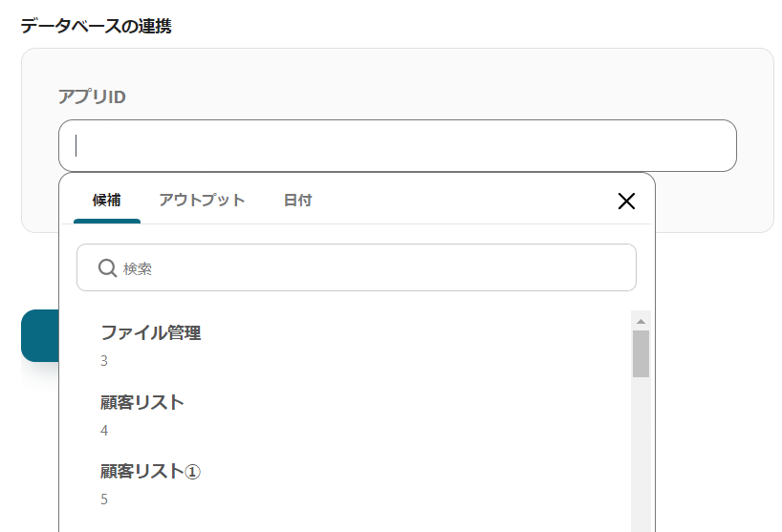The height and width of the screenshot is (532, 782).
Task: Focus the アプリID input field
Action: (x=397, y=145)
